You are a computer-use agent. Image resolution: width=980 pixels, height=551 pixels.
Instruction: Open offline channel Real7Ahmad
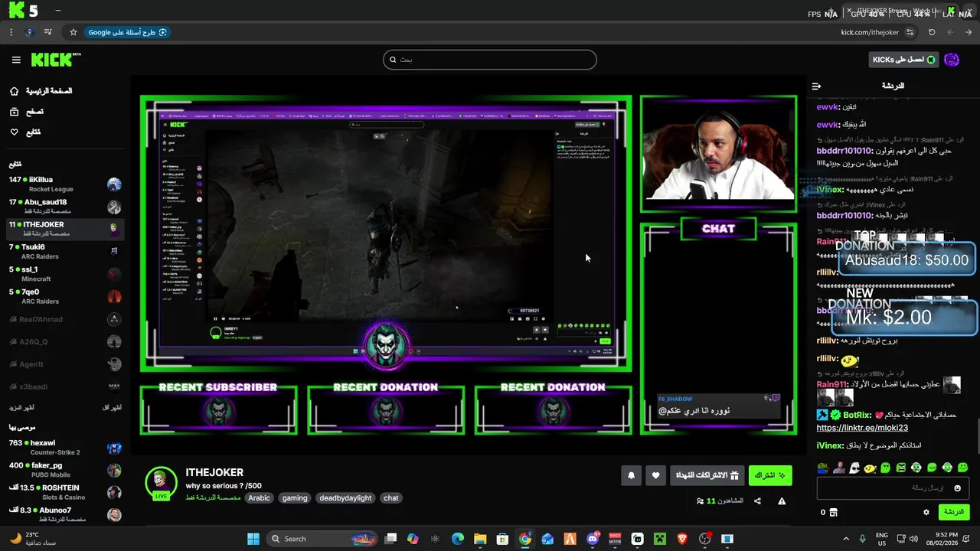[65, 319]
